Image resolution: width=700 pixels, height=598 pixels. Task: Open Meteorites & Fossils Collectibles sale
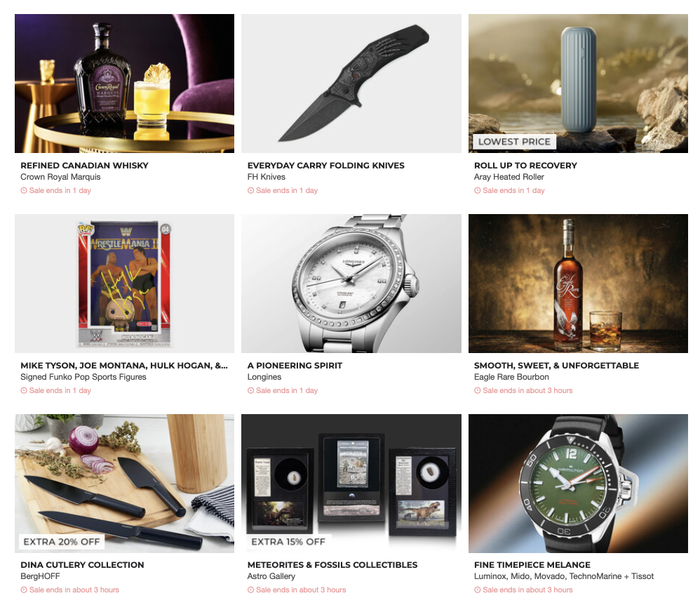coord(332,564)
